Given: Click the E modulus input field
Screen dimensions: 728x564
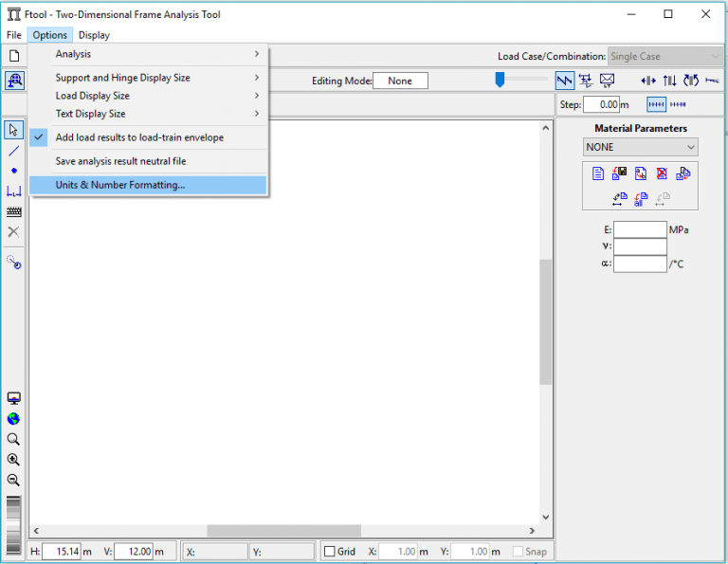Looking at the screenshot, I should [640, 229].
